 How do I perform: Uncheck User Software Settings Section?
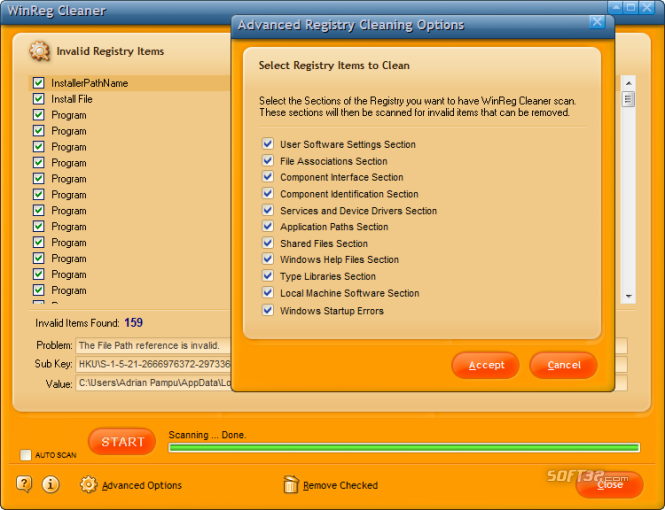tap(268, 143)
